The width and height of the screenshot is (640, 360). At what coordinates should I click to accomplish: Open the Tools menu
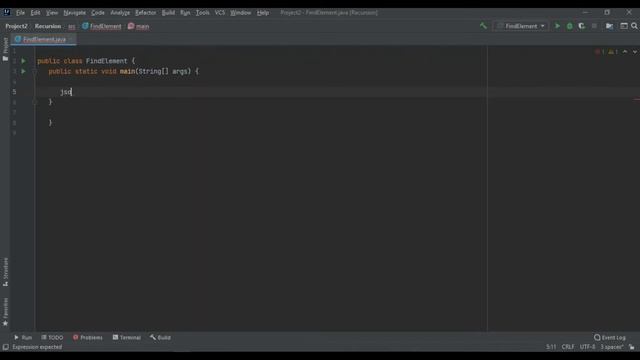[x=202, y=13]
